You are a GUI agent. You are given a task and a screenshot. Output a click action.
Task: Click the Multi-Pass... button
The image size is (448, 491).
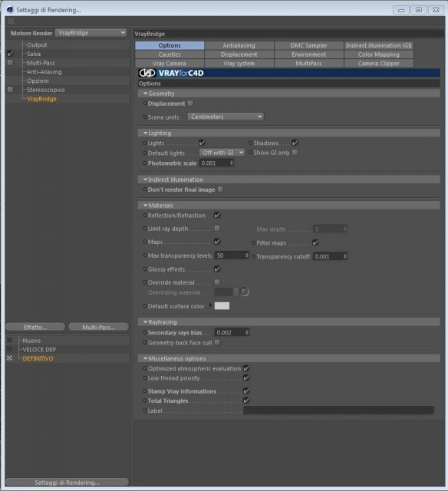(99, 327)
